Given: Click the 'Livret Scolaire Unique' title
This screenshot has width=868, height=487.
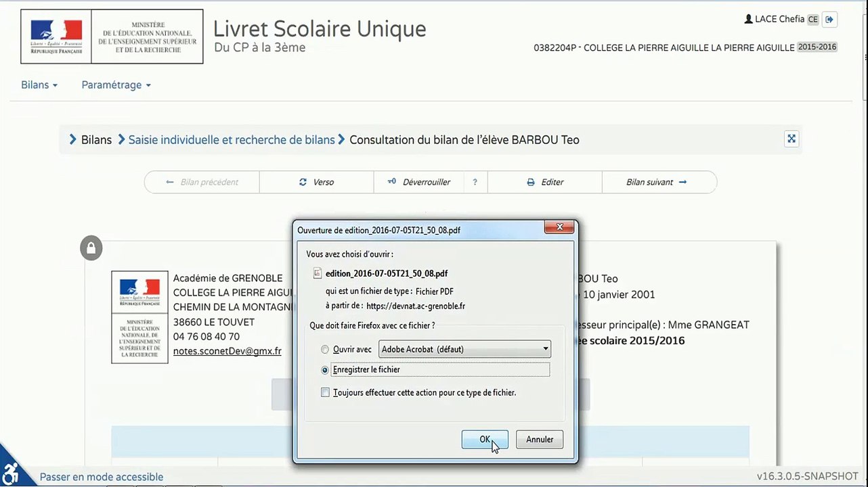Looking at the screenshot, I should click(x=320, y=28).
